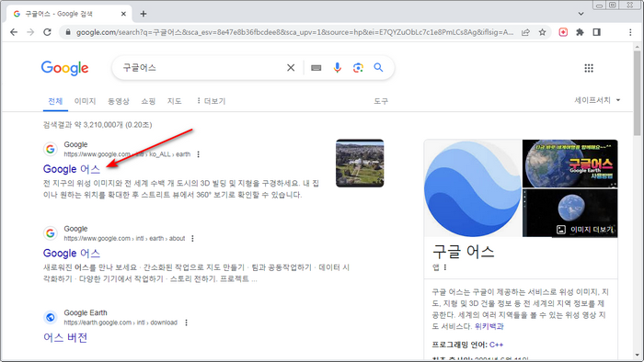Open options for the earth download result
The width and height of the screenshot is (644, 362).
186,322
